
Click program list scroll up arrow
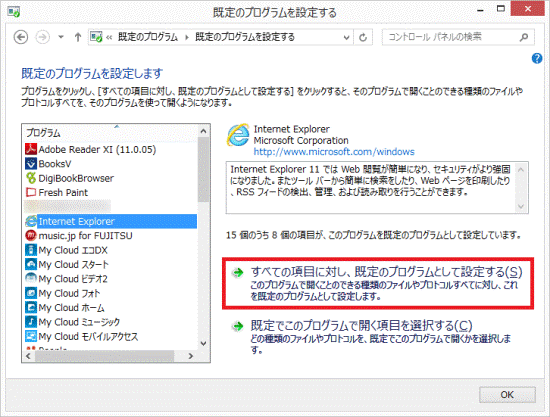tap(203, 131)
